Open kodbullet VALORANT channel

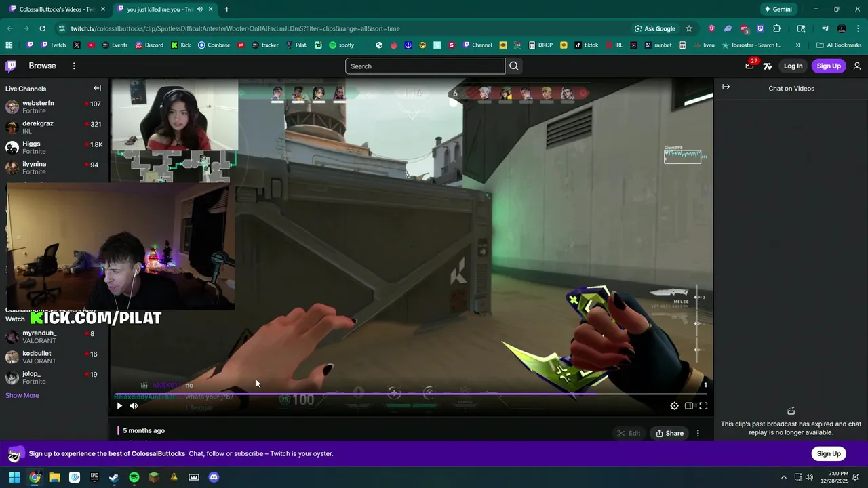(53, 357)
